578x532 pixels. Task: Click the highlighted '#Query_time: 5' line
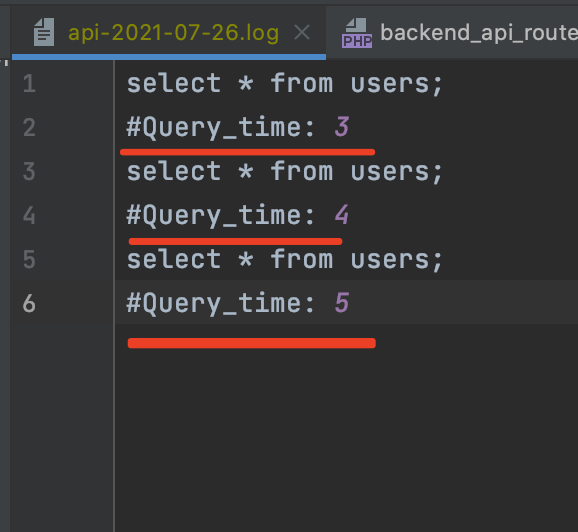click(x=347, y=302)
